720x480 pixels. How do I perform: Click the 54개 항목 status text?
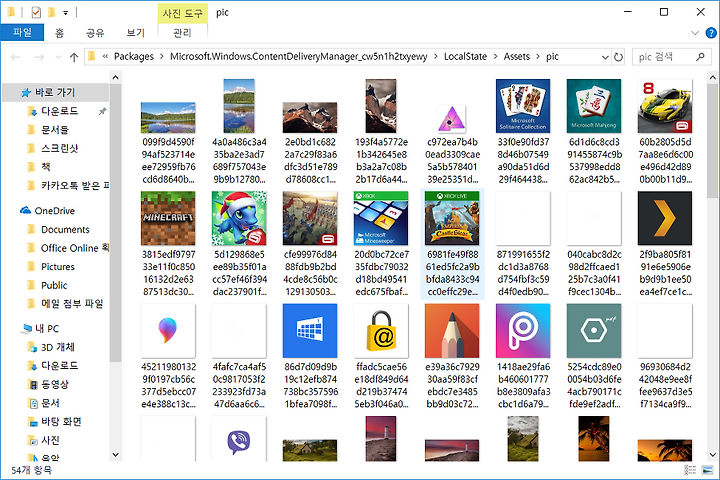tap(31, 470)
